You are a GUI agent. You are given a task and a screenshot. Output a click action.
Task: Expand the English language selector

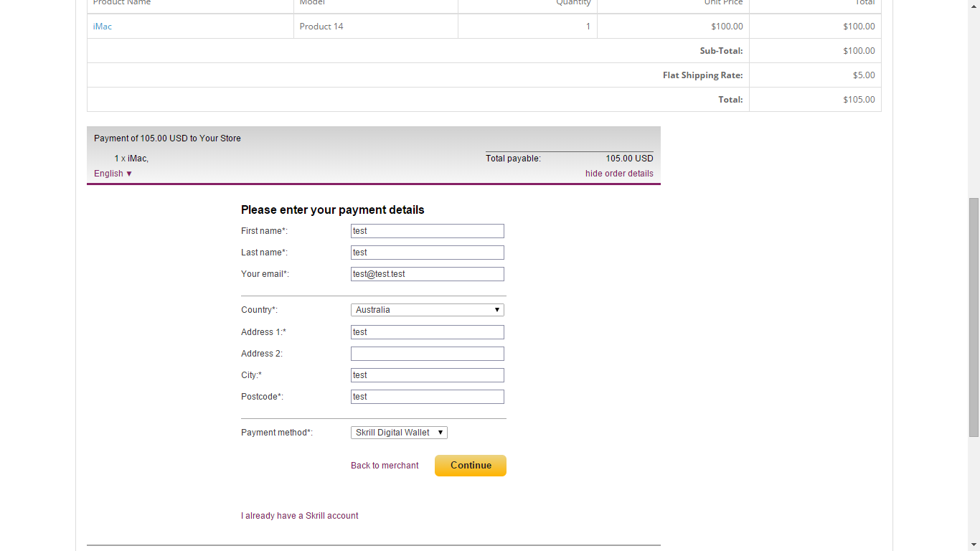click(x=113, y=174)
